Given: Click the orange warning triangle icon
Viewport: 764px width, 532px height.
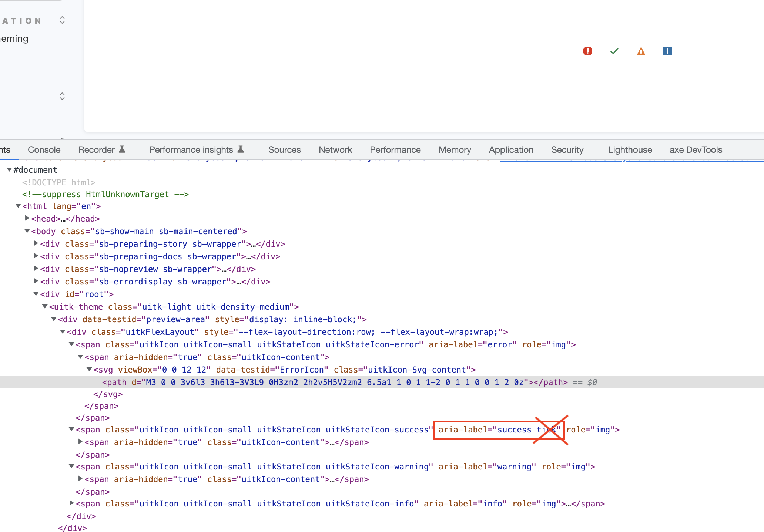Looking at the screenshot, I should (x=641, y=51).
